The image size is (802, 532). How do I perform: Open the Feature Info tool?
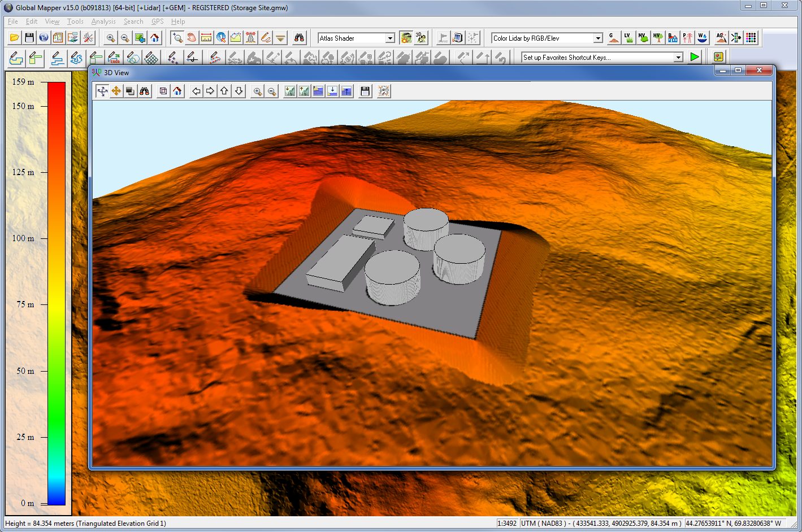(x=221, y=37)
